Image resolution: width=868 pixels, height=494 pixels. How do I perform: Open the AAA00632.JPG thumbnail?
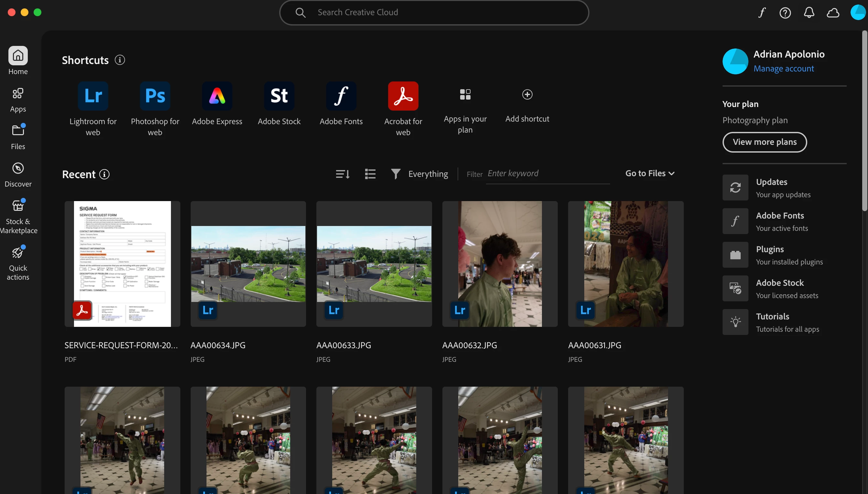click(x=500, y=263)
